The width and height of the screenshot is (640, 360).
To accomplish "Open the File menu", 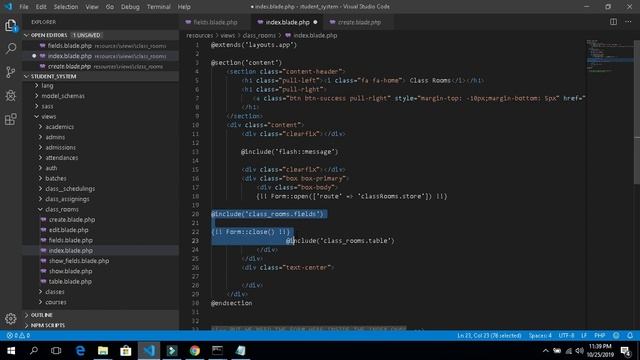I will [x=24, y=7].
